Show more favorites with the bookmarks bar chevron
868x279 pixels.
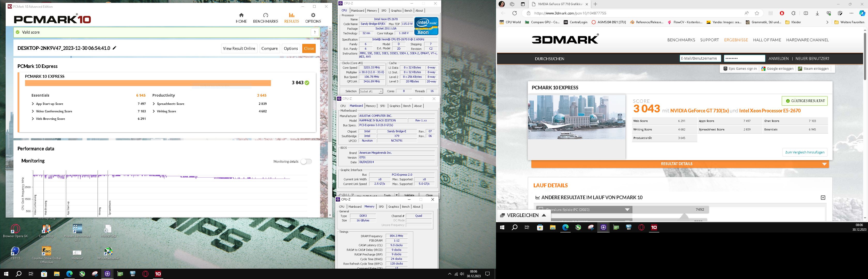click(827, 22)
